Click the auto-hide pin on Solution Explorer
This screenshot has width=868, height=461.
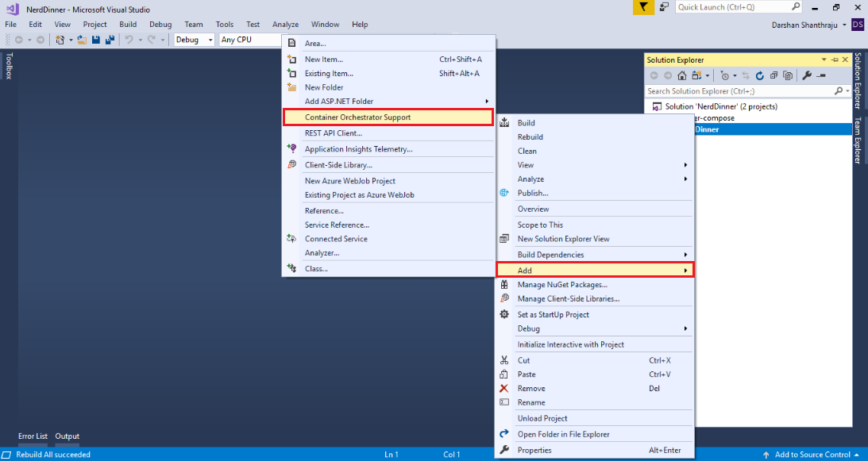click(x=834, y=60)
